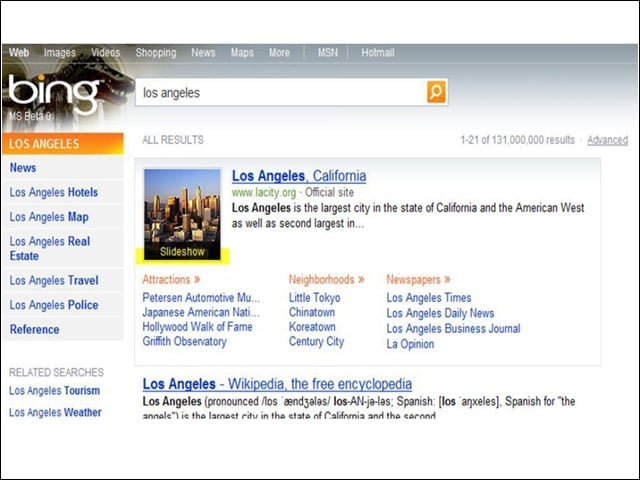Viewport: 640px width, 480px height.
Task: Expand the Attractions category
Action: point(171,280)
